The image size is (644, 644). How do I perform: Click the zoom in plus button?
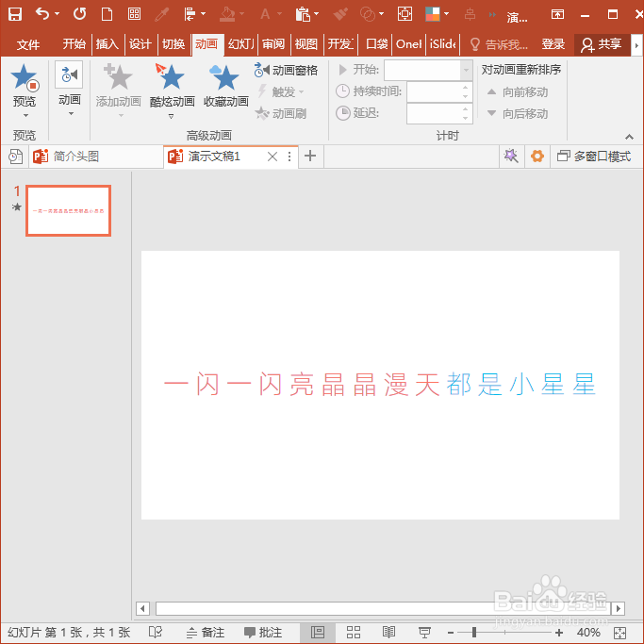[x=558, y=633]
